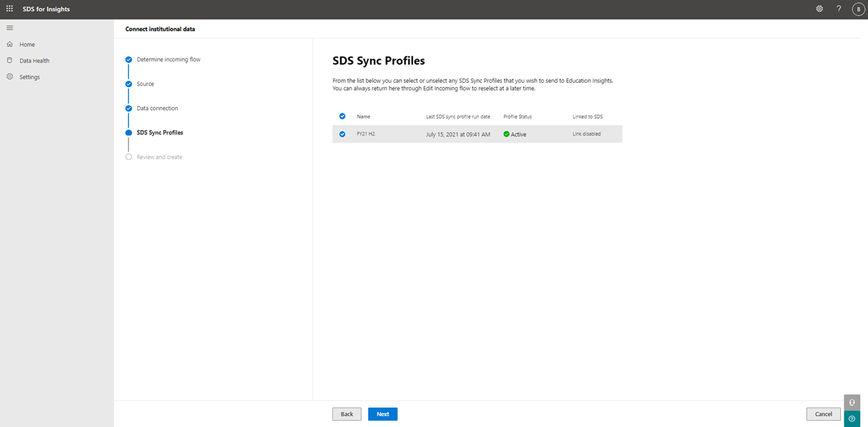Open the app launcher waffle icon
868x427 pixels.
click(10, 9)
